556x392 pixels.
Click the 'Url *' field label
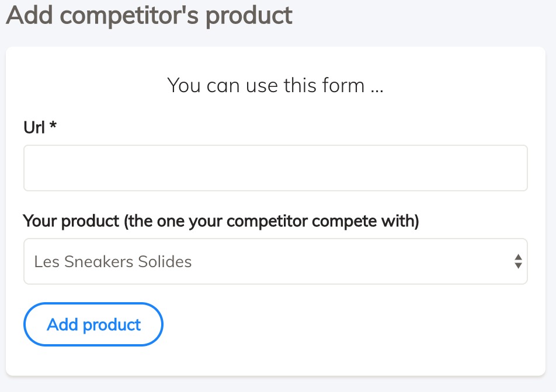tap(40, 127)
